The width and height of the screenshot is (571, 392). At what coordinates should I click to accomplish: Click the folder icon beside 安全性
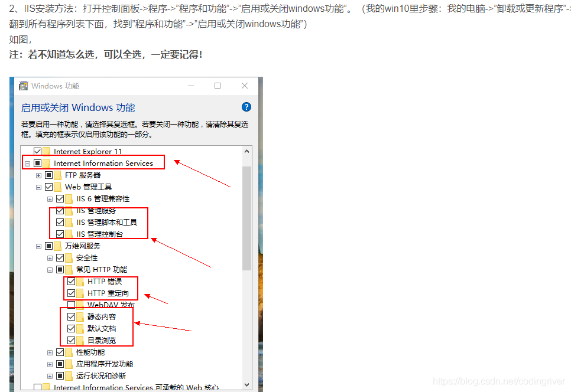point(70,257)
